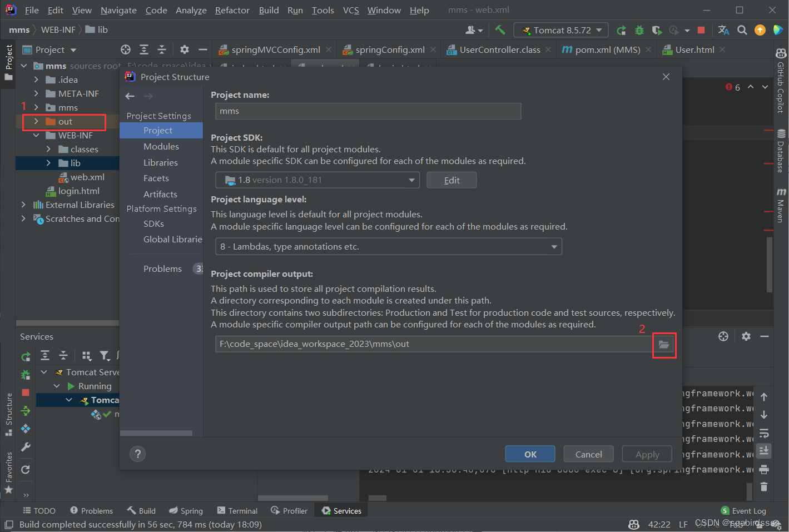Open the Maven side panel
Viewport: 789px width, 532px height.
781,205
